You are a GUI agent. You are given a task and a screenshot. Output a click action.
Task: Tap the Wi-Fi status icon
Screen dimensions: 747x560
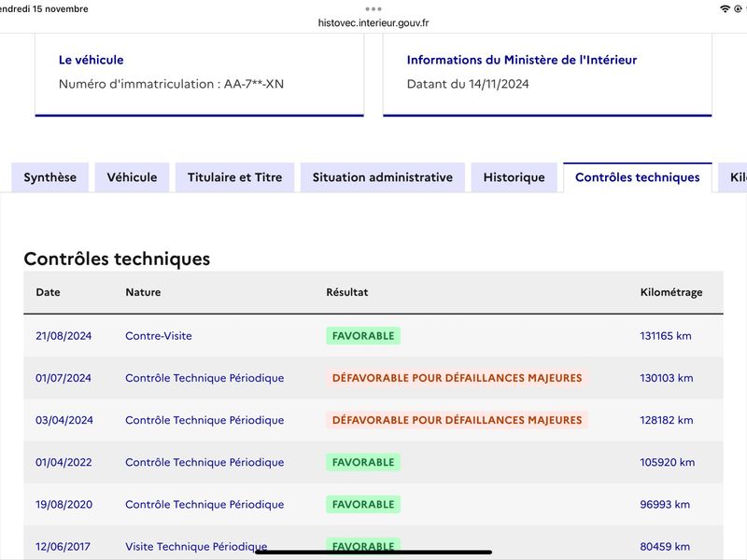(x=725, y=8)
